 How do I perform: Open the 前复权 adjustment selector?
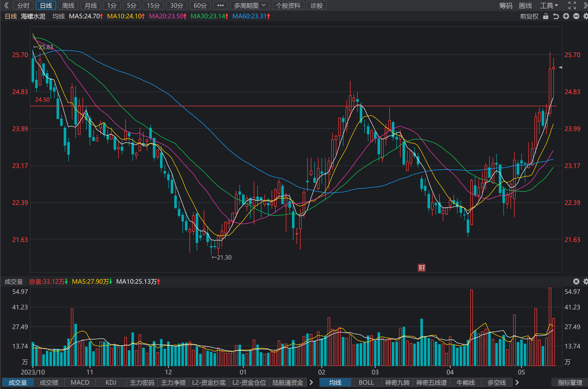tap(529, 16)
